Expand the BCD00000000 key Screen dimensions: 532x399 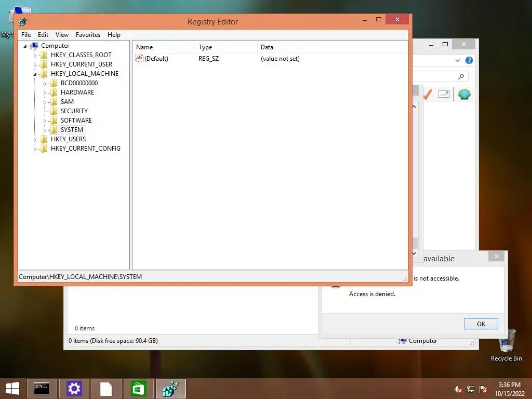(45, 84)
